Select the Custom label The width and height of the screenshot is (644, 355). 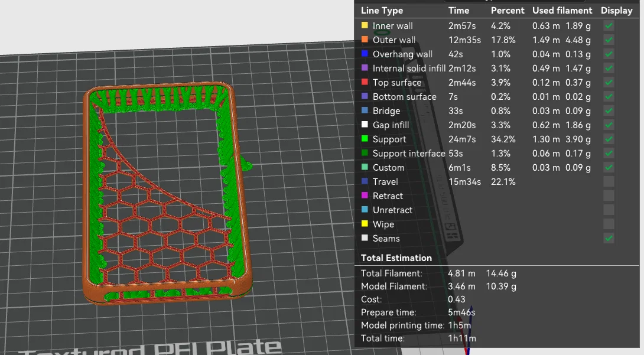[x=389, y=167]
